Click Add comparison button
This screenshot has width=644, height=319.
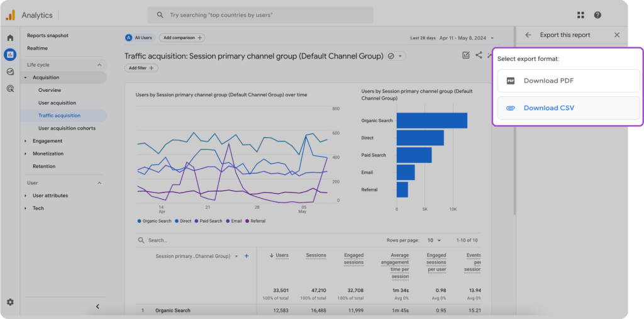182,38
